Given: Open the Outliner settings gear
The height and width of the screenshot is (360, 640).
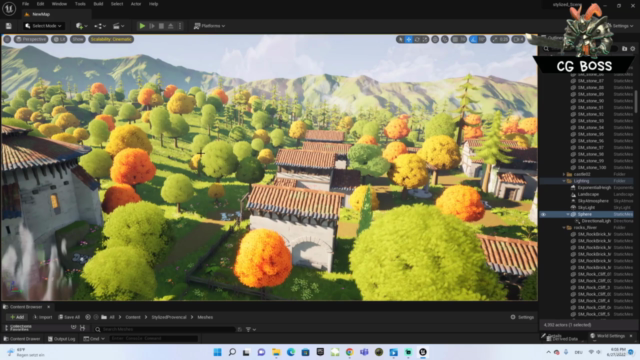Looking at the screenshot, I should 633,49.
